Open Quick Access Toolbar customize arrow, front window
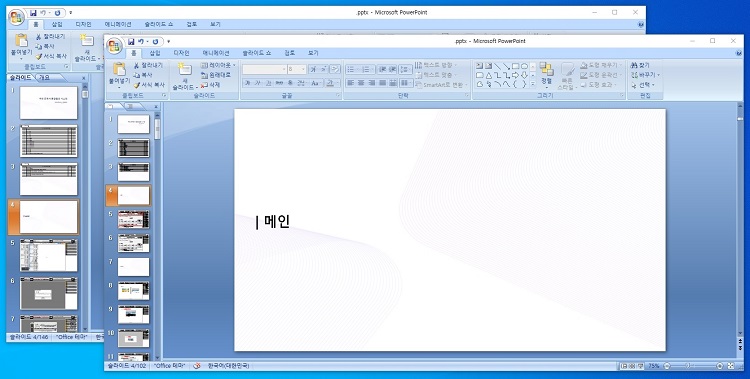Screen dimensions: 750x379 168,42
